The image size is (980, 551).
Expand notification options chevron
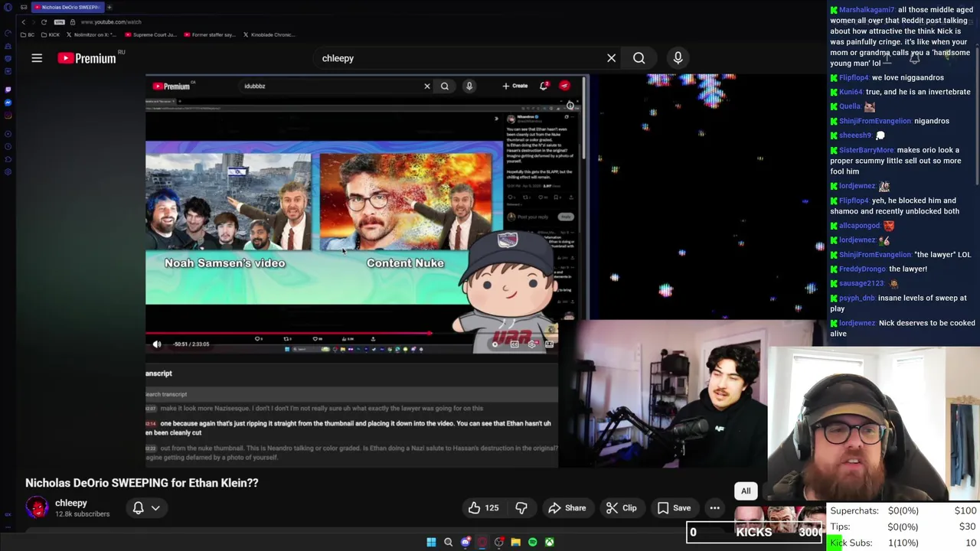(x=155, y=508)
